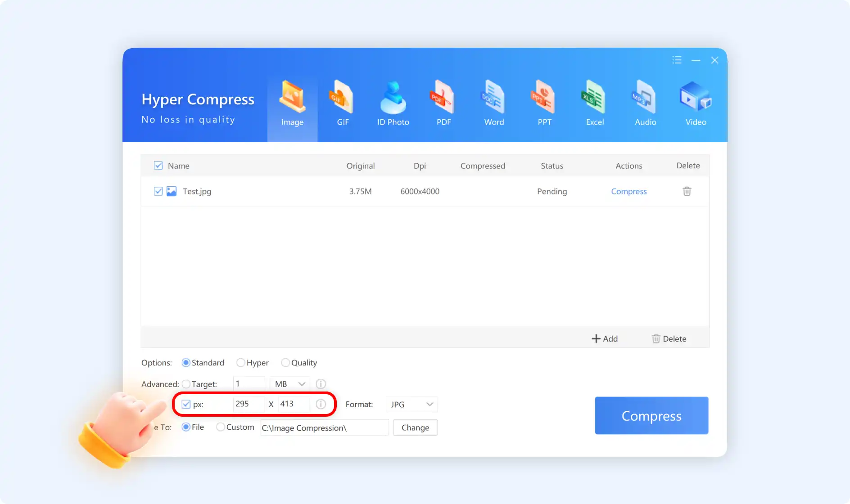The height and width of the screenshot is (504, 850).
Task: Click the Original column header
Action: [361, 166]
